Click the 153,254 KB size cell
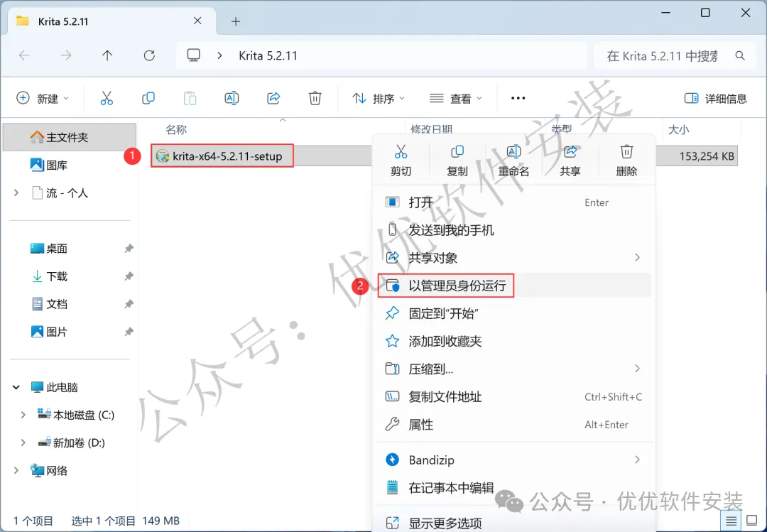Image resolution: width=767 pixels, height=532 pixels. (707, 156)
